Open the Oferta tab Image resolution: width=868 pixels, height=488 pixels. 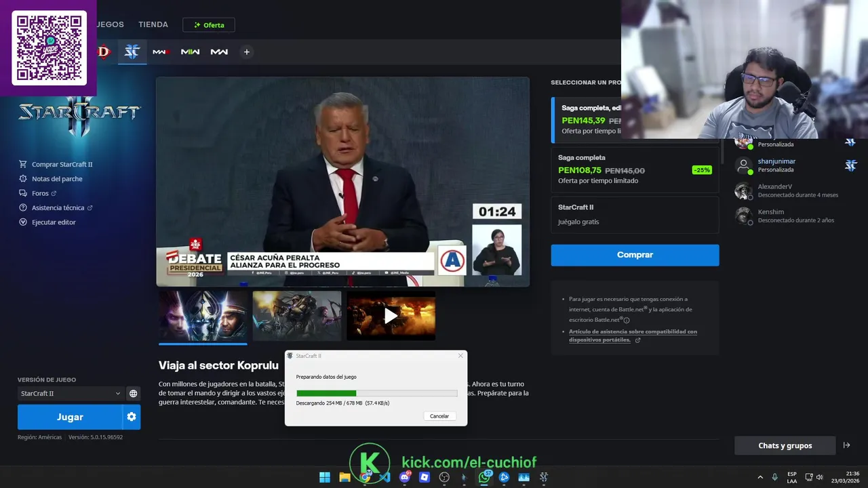coord(209,25)
